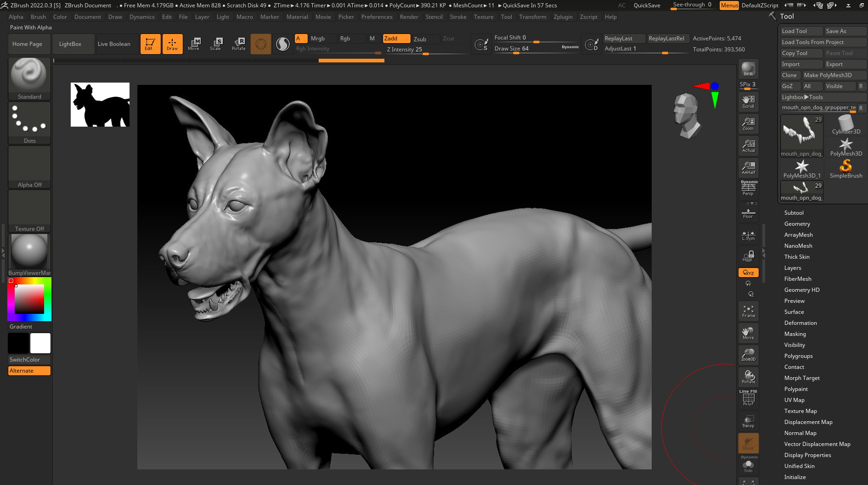Toggle Solo mode
This screenshot has height=485, width=868.
(x=748, y=465)
